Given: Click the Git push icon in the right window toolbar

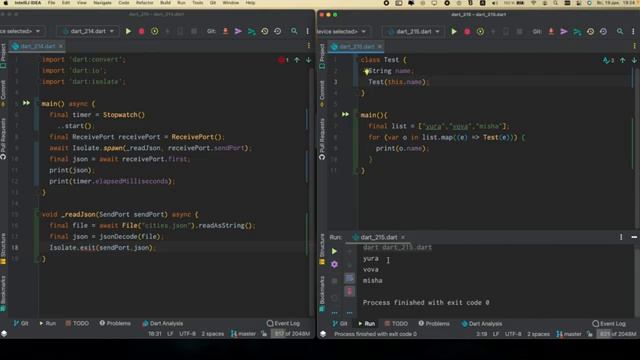Looking at the screenshot, I should point(577,32).
